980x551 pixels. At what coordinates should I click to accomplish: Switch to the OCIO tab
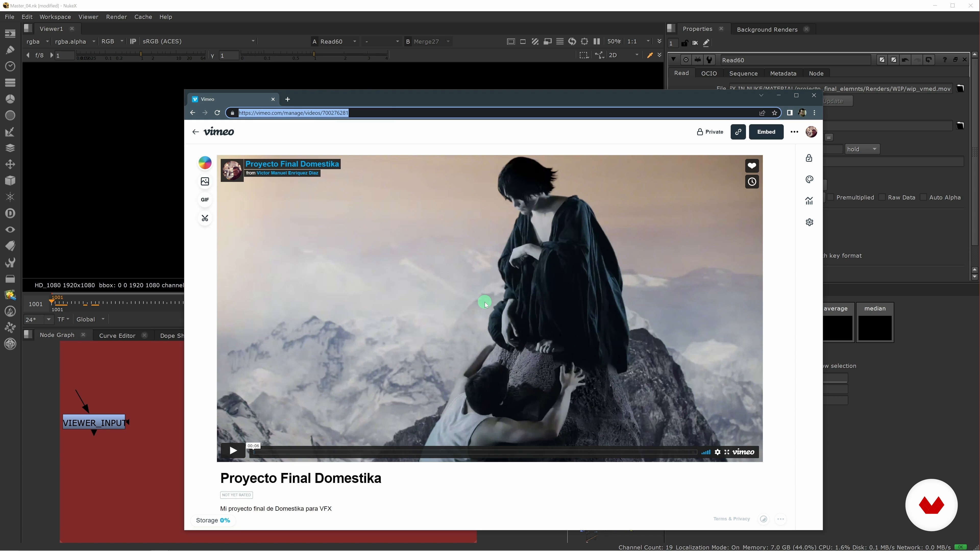(x=709, y=73)
